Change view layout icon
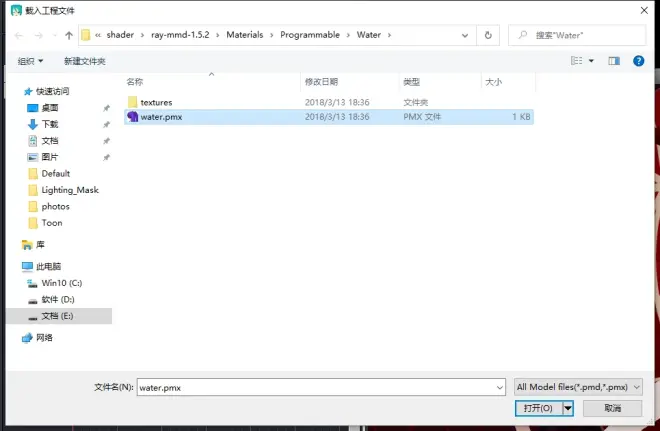The height and width of the screenshot is (431, 660). pyautogui.click(x=577, y=61)
